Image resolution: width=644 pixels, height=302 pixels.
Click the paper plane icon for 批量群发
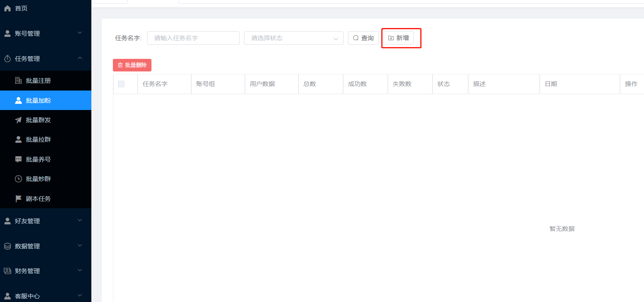point(18,120)
